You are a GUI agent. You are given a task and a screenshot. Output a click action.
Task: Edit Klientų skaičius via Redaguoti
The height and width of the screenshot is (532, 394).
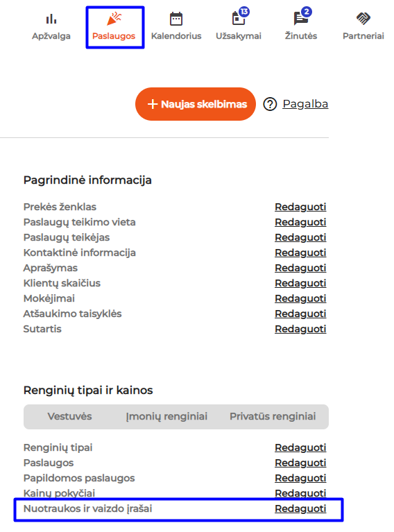300,283
